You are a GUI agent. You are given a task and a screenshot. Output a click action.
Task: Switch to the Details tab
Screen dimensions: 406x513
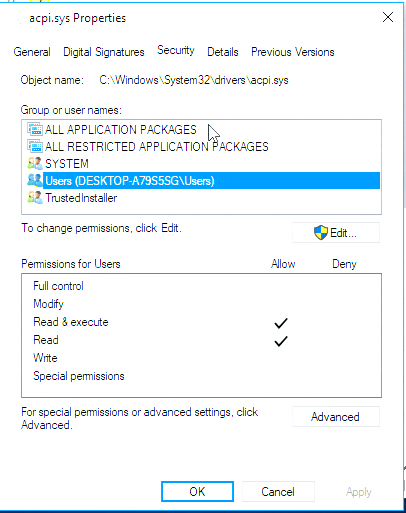223,52
